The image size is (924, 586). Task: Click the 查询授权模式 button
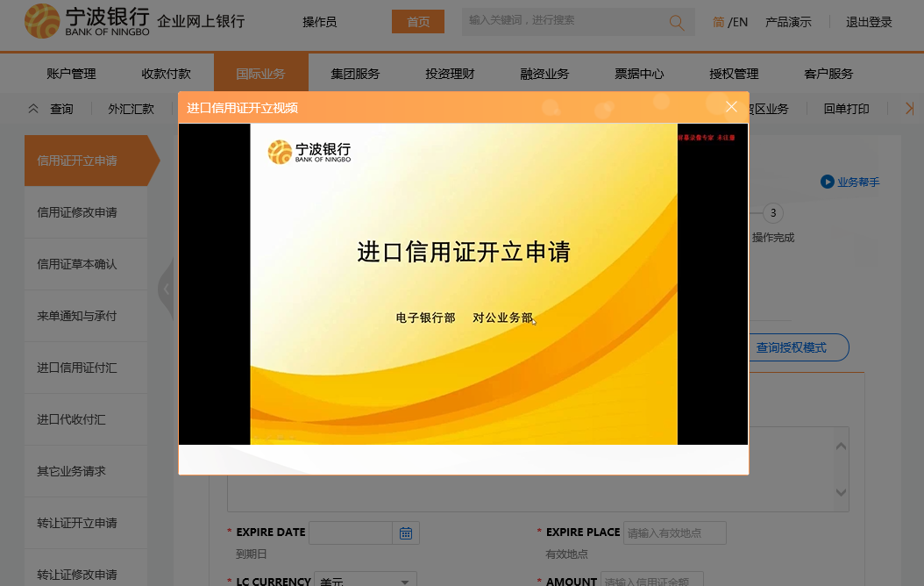(791, 347)
